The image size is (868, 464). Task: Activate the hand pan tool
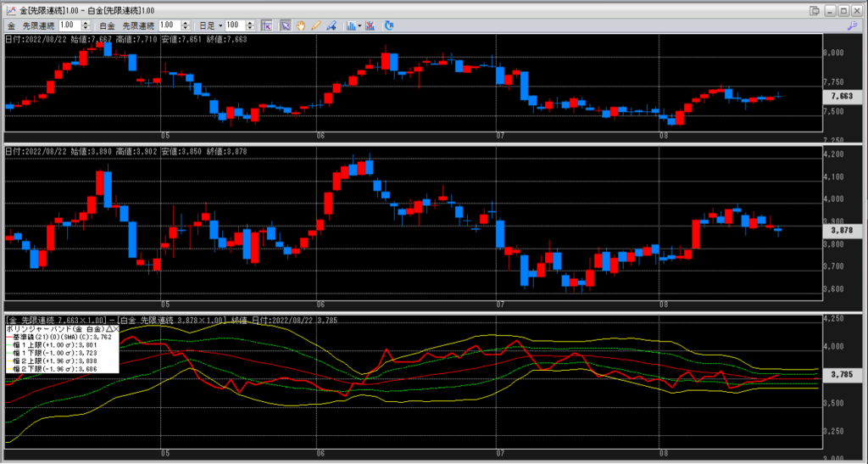300,25
